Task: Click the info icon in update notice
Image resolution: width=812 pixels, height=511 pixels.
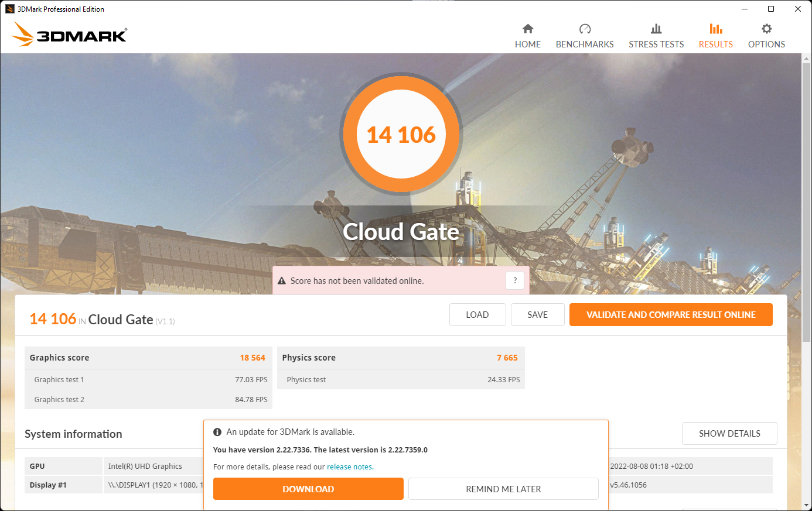Action: 217,432
